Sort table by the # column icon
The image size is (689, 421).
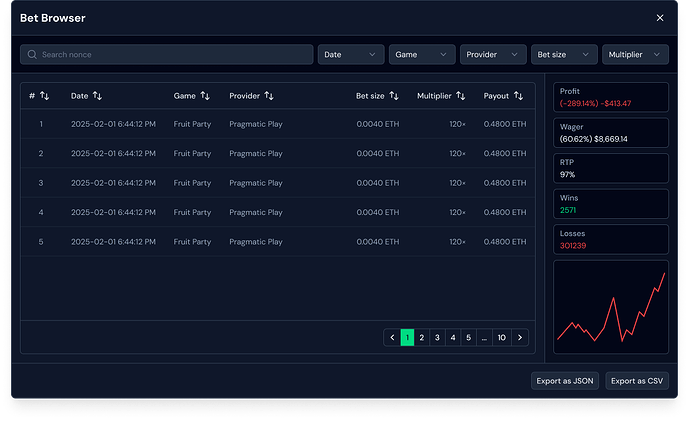45,96
